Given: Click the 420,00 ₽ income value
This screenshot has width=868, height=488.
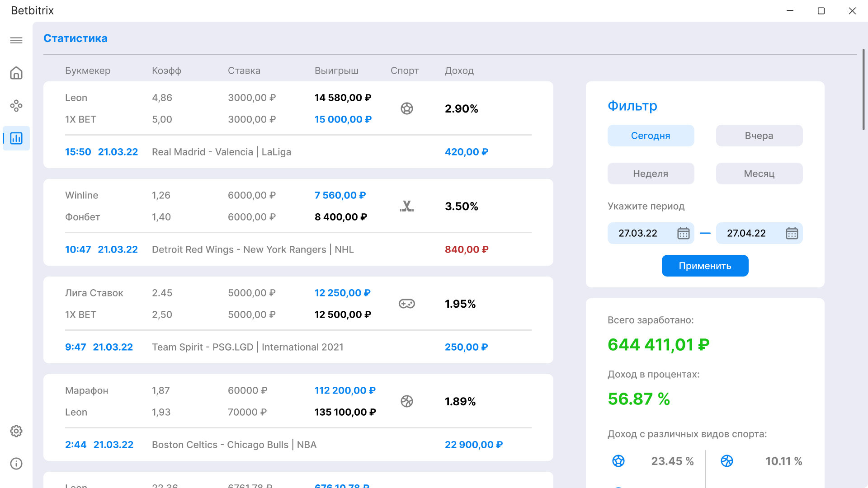Looking at the screenshot, I should point(467,152).
